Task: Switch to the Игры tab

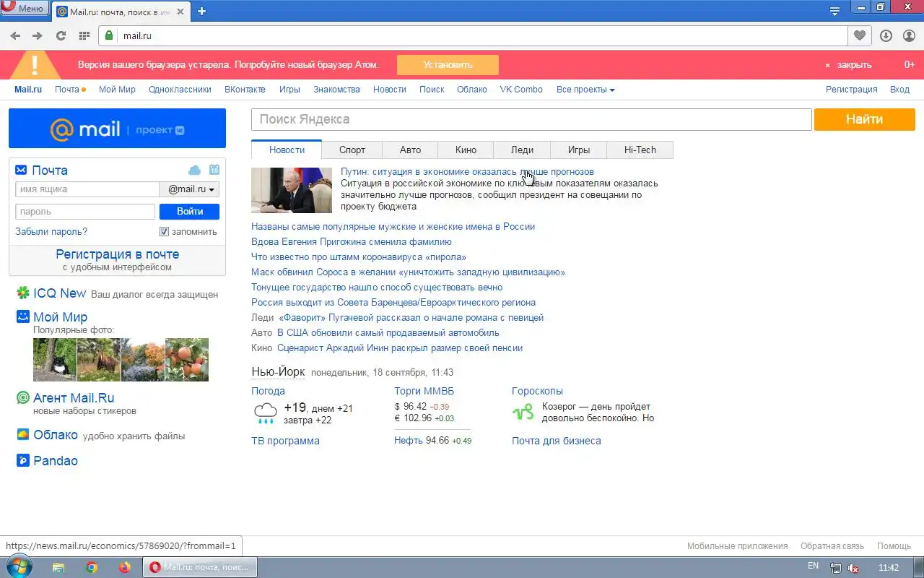Action: coord(579,150)
